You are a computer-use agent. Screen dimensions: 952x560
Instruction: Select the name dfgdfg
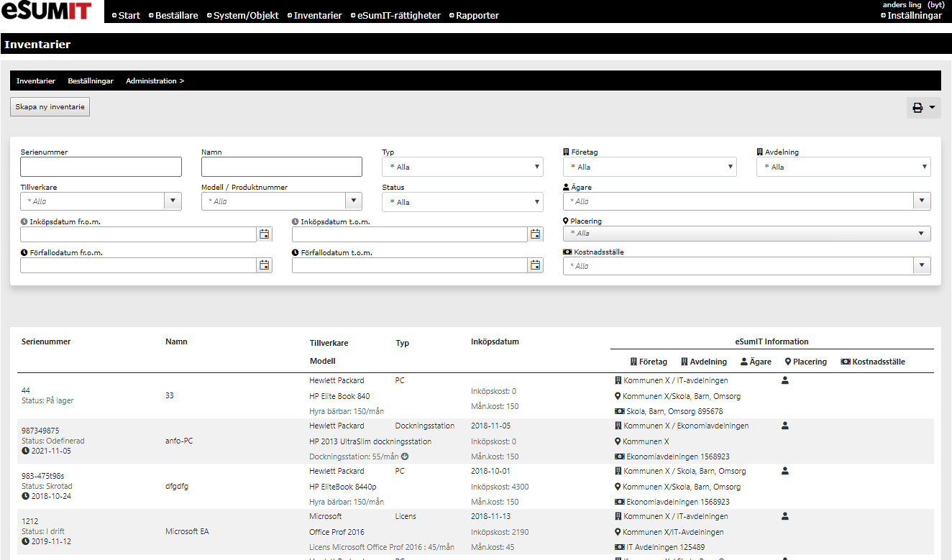pos(177,486)
